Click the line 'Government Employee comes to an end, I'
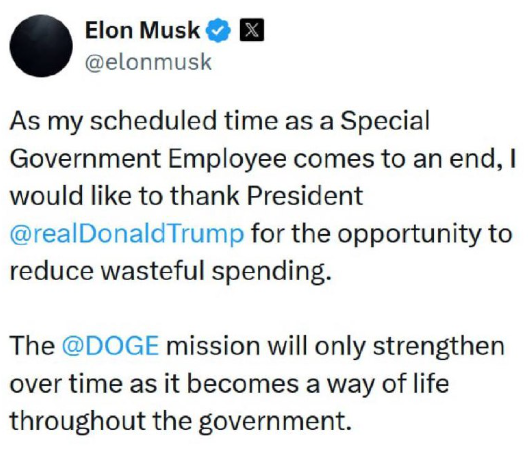528x459 pixels. (x=263, y=159)
